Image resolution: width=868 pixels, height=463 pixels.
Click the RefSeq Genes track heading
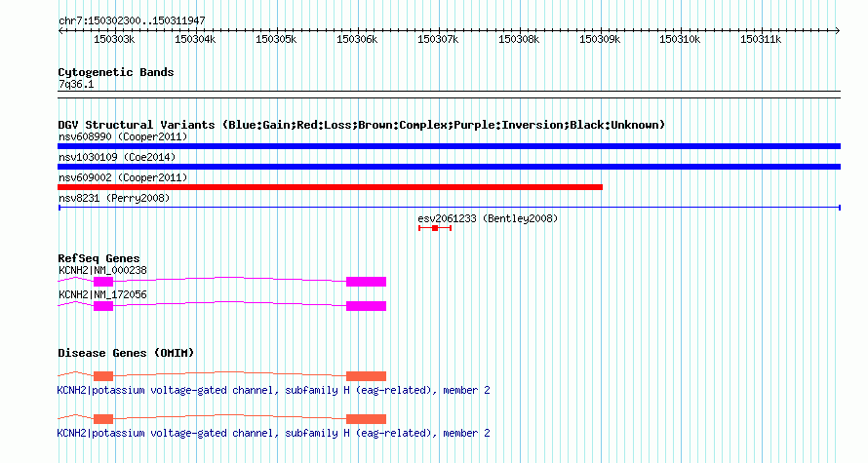click(99, 258)
